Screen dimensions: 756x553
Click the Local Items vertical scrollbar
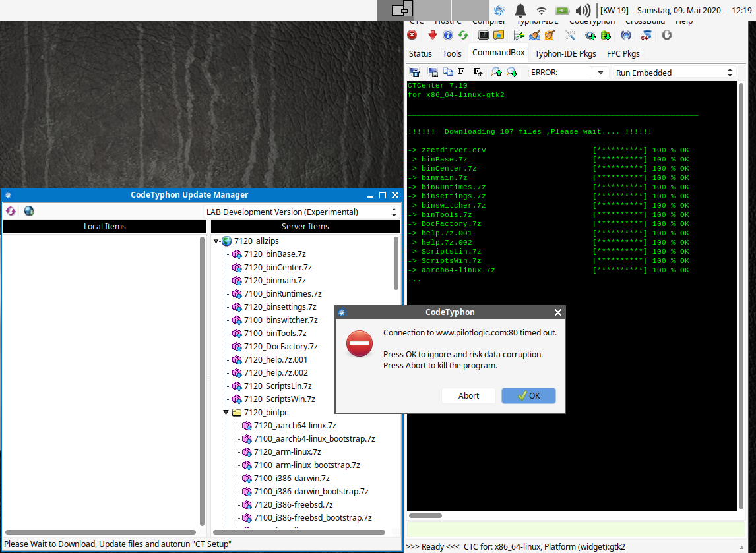coord(203,380)
